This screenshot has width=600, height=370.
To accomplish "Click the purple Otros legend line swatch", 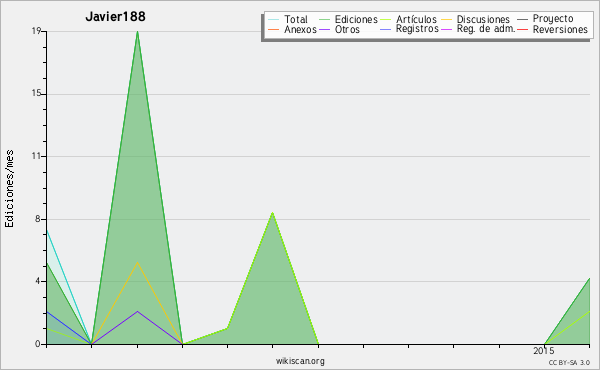I will point(324,29).
